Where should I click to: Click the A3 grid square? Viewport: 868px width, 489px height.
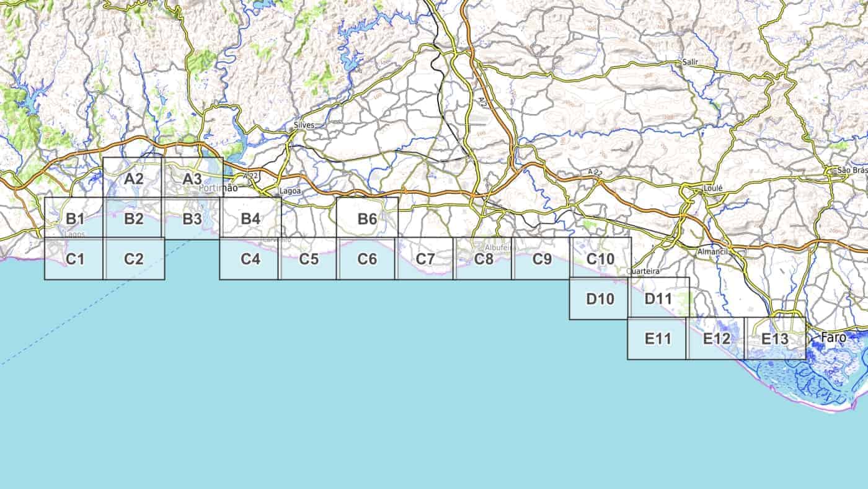click(192, 179)
